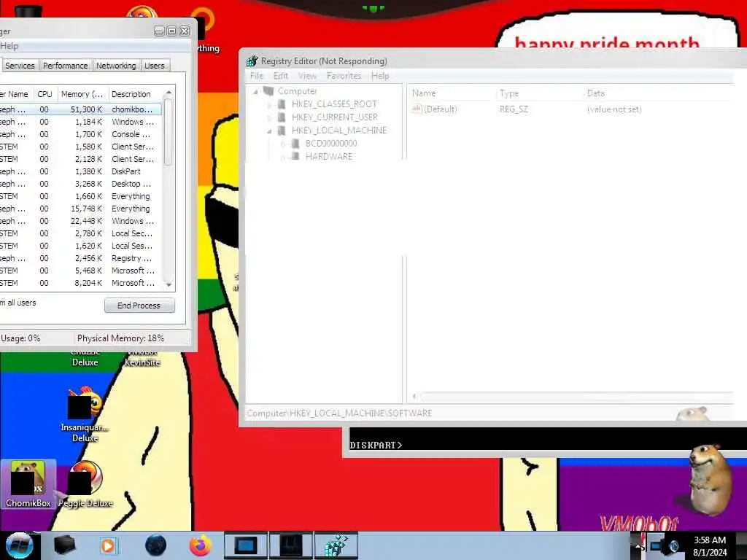747x560 pixels.
Task: Click the Task Manager vertical scroll thumb
Action: pyautogui.click(x=169, y=132)
